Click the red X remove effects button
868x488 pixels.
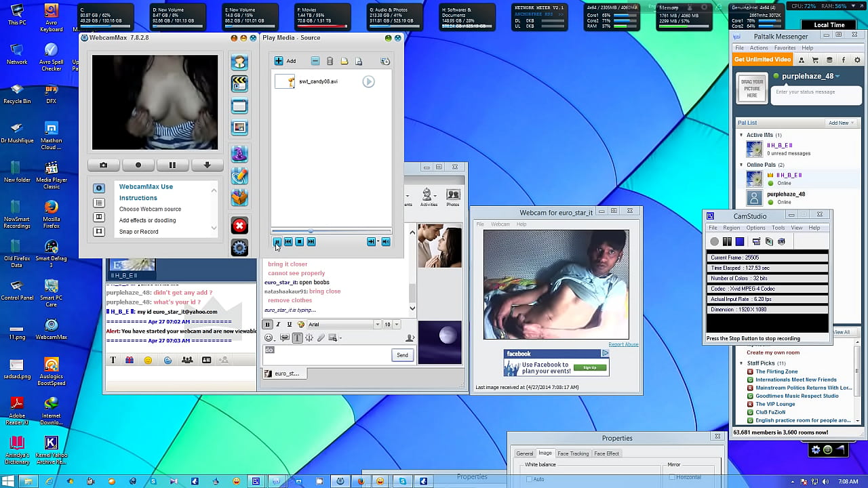coord(239,226)
